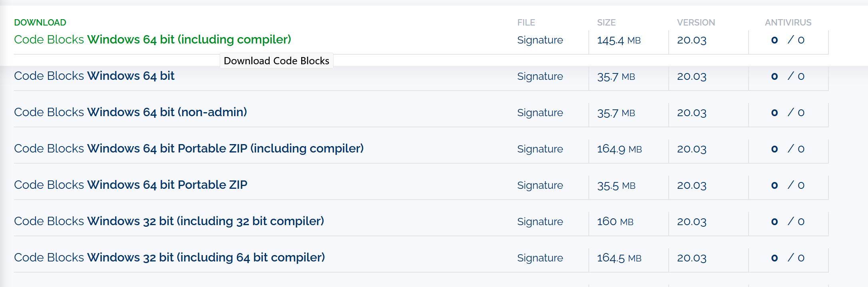This screenshot has height=287, width=868.
Task: Open Signature for Windows 64 bit row
Action: [x=540, y=76]
